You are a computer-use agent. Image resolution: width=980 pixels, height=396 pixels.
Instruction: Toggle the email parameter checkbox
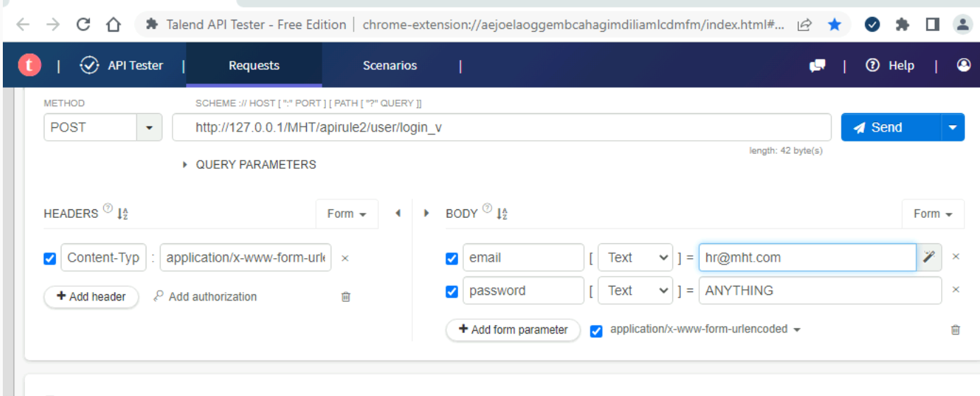(452, 259)
